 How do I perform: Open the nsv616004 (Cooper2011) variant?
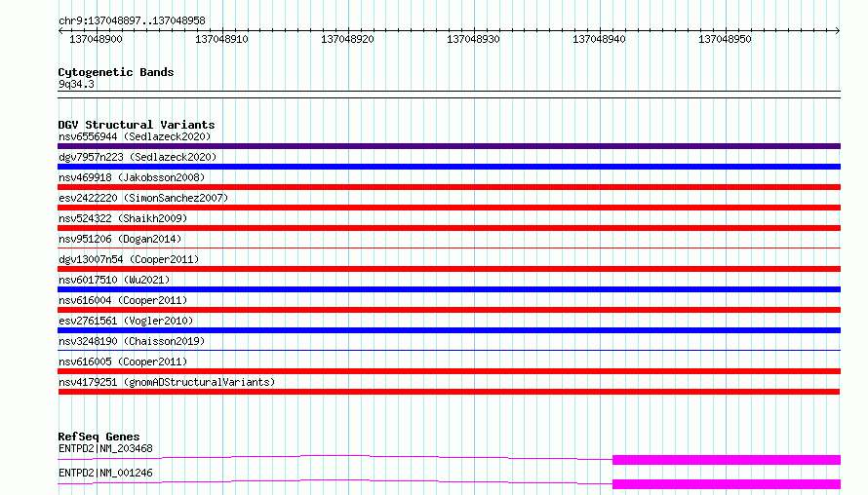click(x=123, y=300)
